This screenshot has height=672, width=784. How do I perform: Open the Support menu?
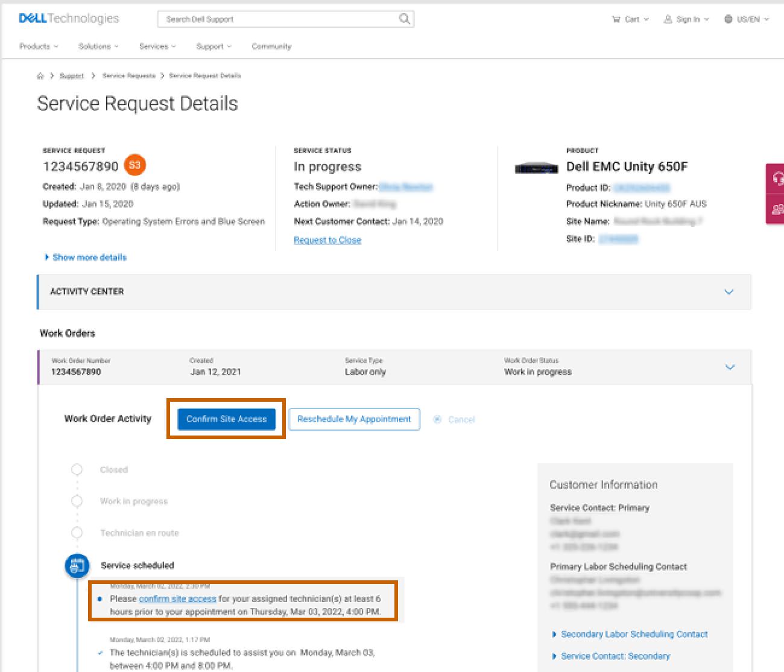coord(213,46)
